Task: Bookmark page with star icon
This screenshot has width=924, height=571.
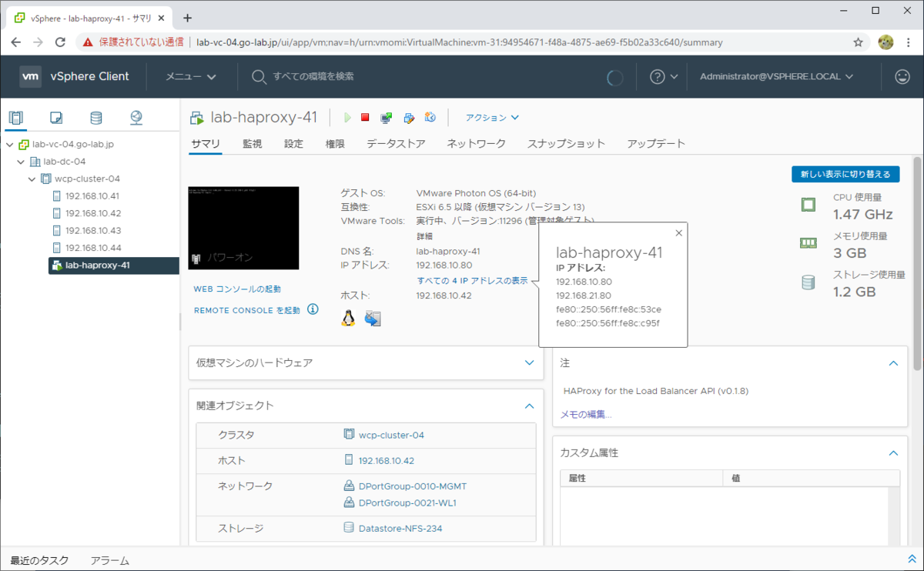Action: pos(859,42)
